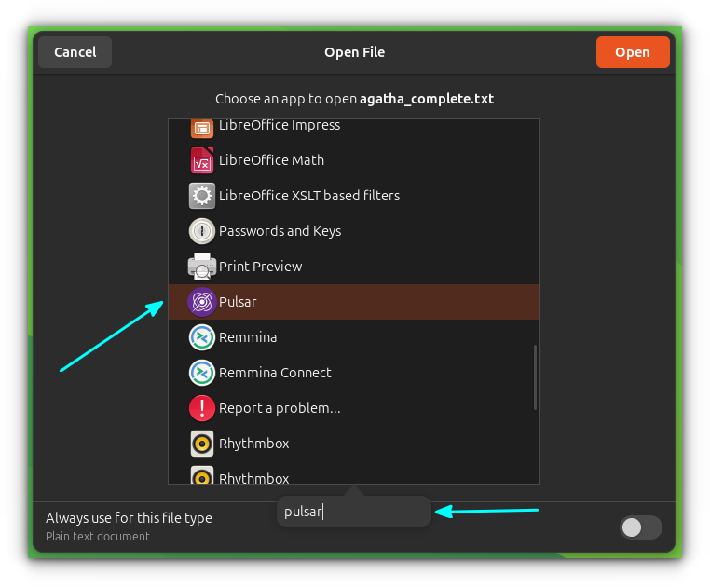The height and width of the screenshot is (588, 710).
Task: Select the Report a problem... label
Action: [x=280, y=408]
